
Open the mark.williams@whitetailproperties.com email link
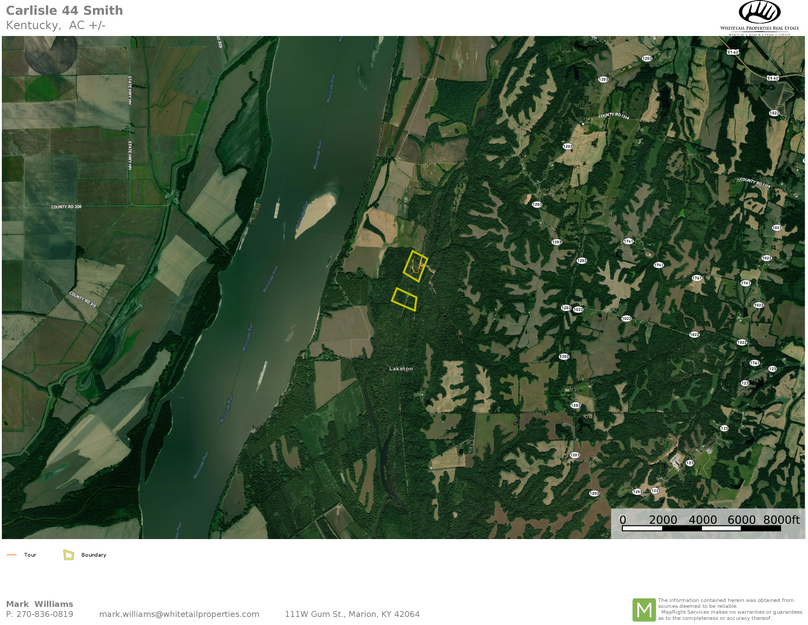[x=179, y=614]
